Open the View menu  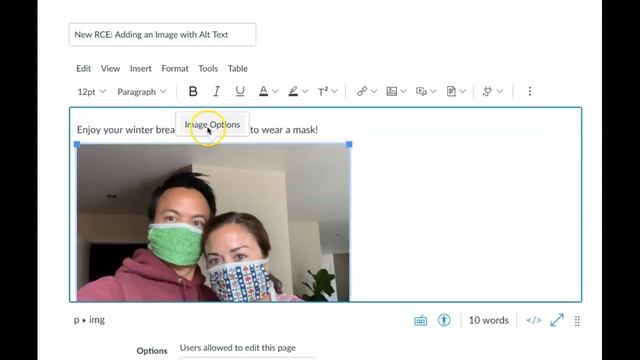pos(110,69)
